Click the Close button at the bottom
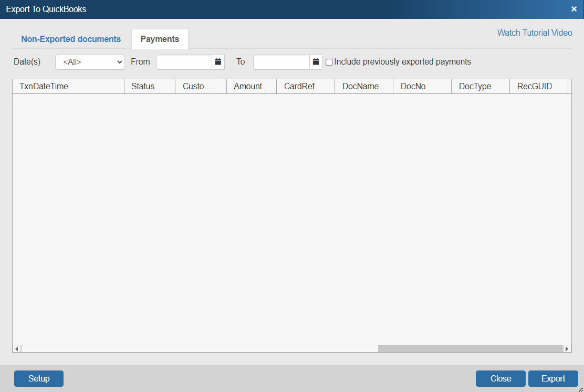The width and height of the screenshot is (584, 392). tap(500, 378)
